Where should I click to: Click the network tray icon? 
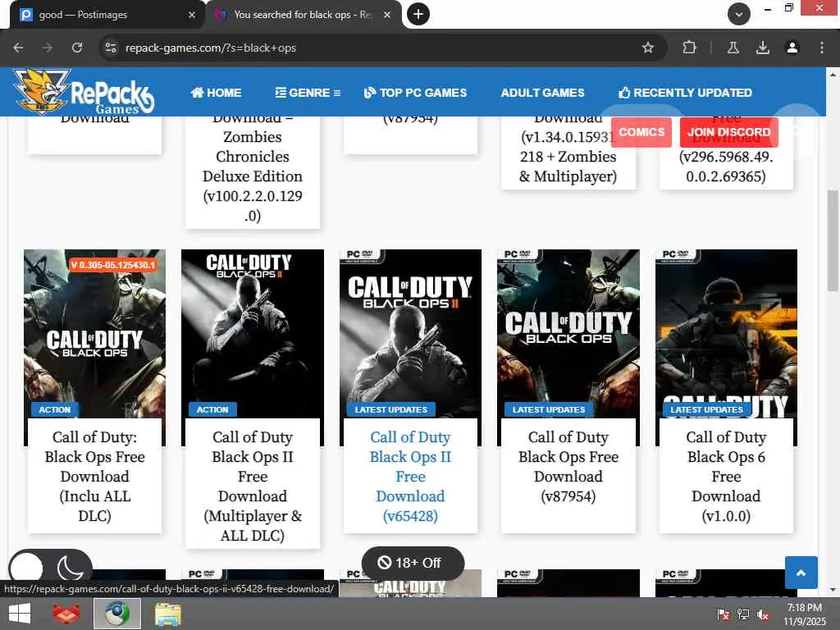click(743, 614)
